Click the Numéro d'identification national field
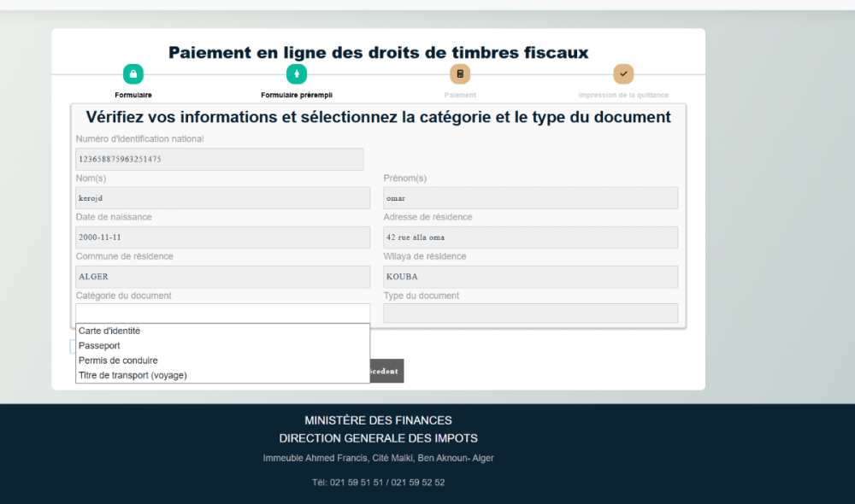The height and width of the screenshot is (504, 855). (x=219, y=159)
